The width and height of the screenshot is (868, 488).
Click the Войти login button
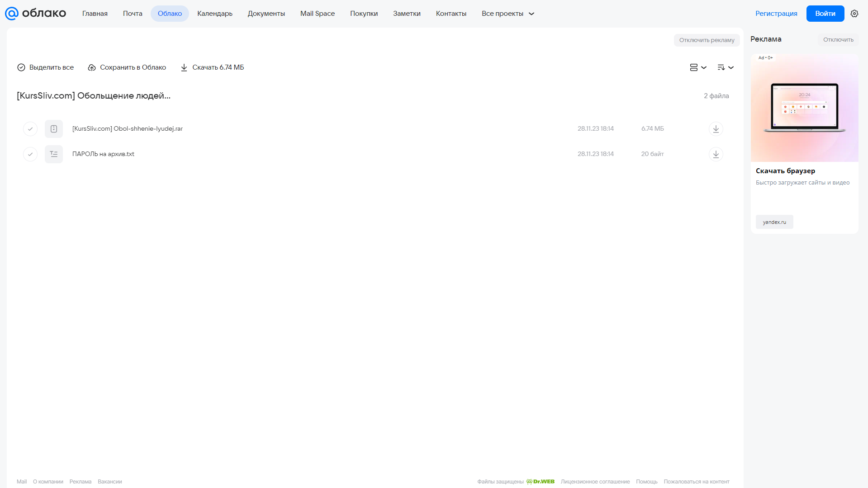[825, 14]
